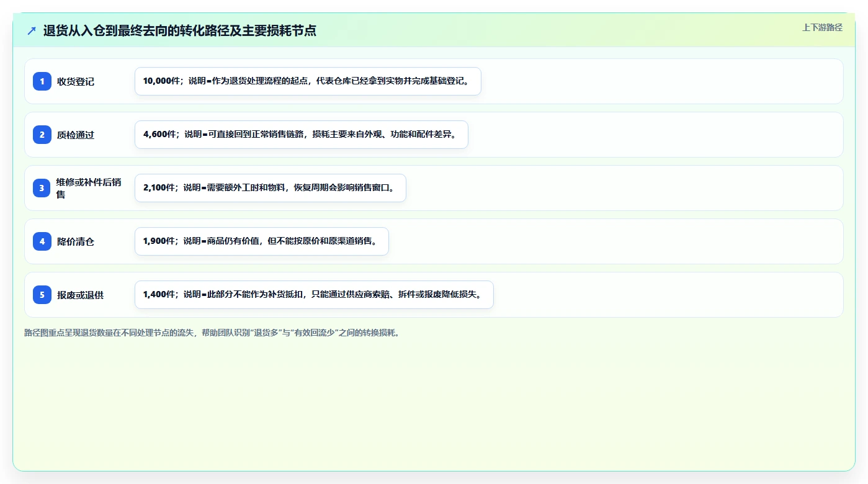Open the 10,000件 description box
The image size is (868, 484).
tap(308, 81)
